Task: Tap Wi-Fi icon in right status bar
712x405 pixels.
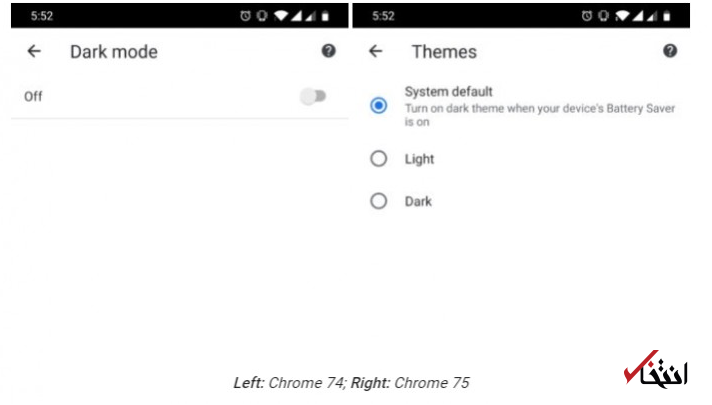Action: click(623, 16)
